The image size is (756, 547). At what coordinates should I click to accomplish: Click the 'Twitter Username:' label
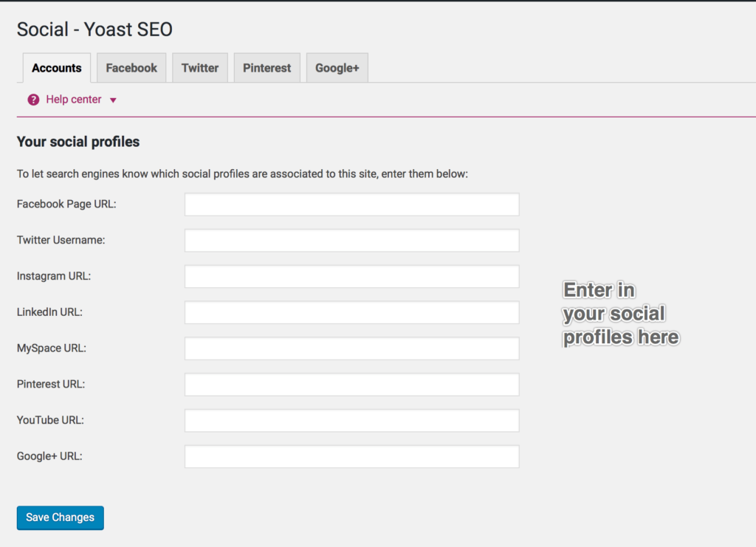61,240
